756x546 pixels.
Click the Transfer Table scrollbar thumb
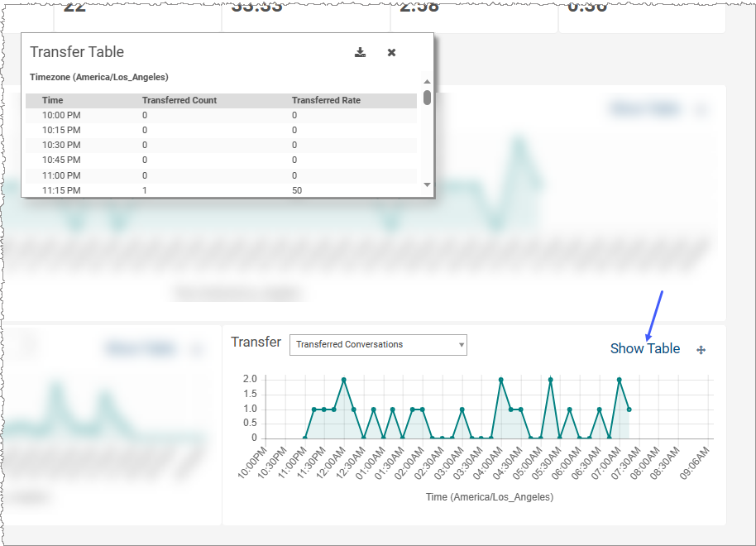point(427,98)
